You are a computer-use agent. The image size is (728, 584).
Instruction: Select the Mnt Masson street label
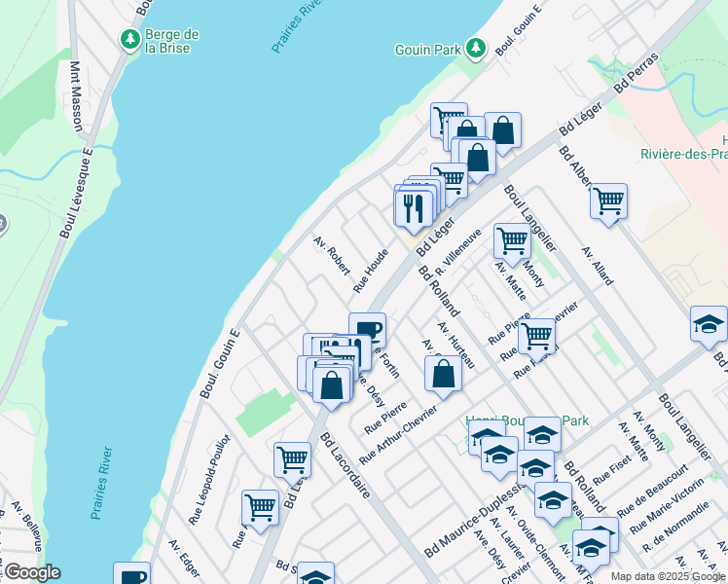[76, 96]
